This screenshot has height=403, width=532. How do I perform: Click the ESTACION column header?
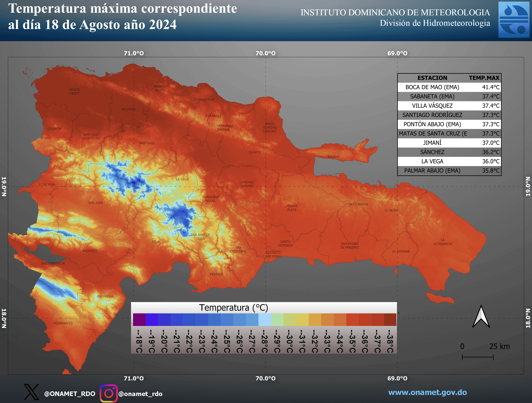432,78
